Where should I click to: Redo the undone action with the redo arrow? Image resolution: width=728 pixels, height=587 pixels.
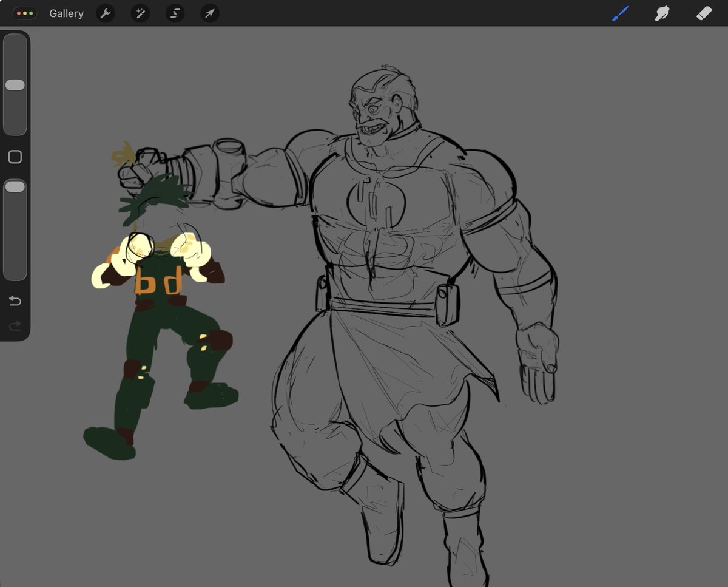pos(15,326)
